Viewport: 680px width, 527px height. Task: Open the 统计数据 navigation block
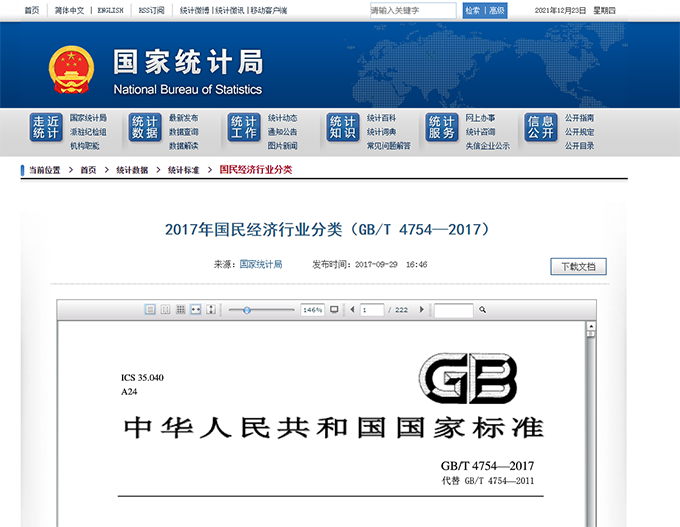(145, 127)
